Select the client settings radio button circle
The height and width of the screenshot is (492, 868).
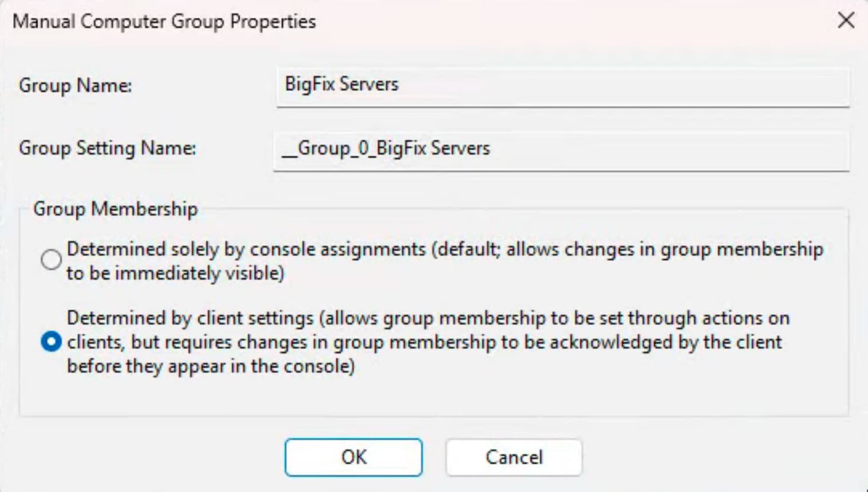point(51,342)
